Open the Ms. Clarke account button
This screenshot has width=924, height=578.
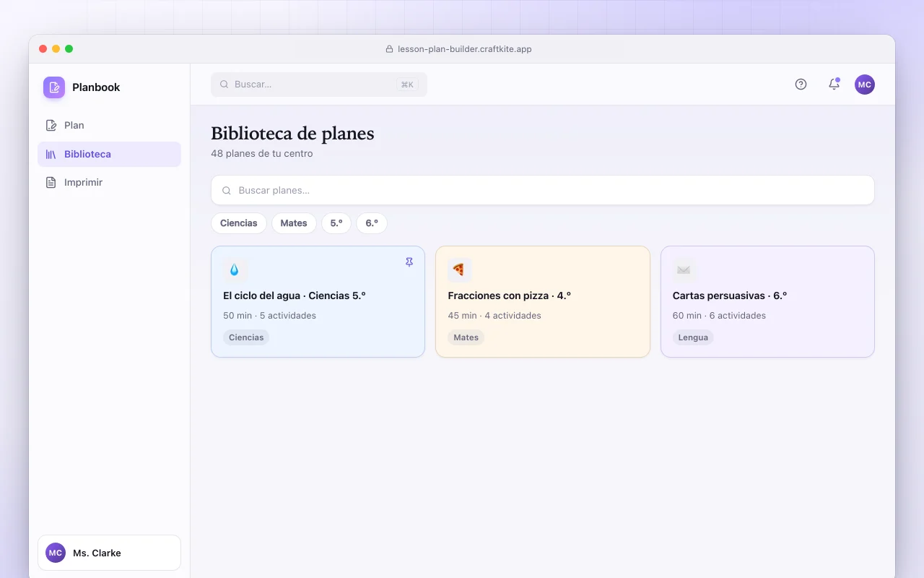pos(109,553)
